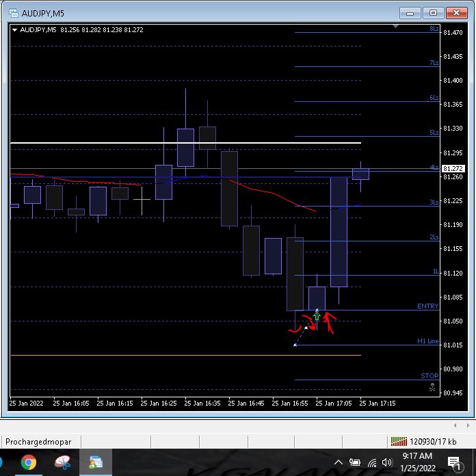The image size is (476, 476).
Task: Click the 5Ls level label
Action: (x=434, y=133)
